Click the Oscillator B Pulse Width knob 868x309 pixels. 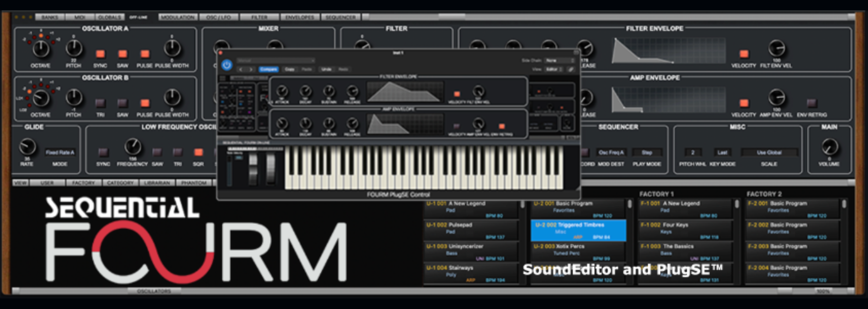[x=172, y=98]
